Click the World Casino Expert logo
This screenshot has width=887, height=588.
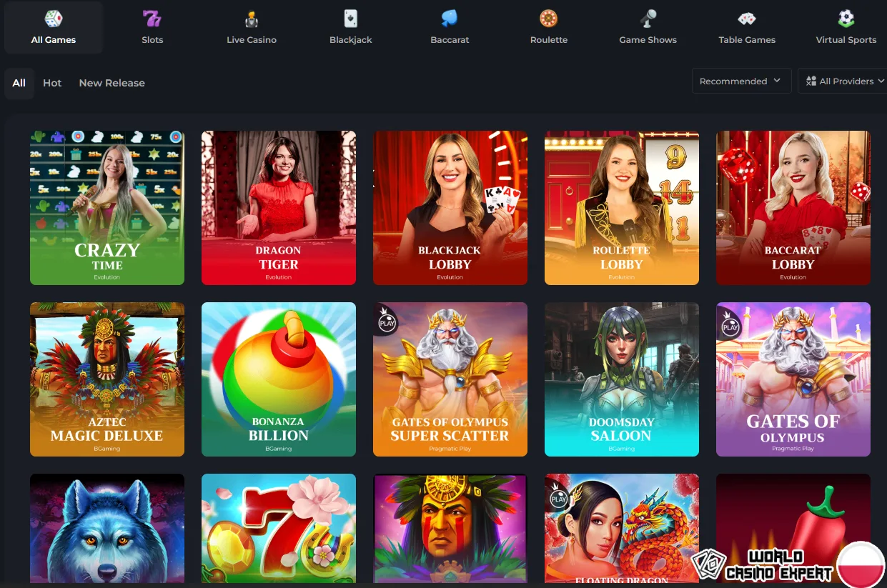pyautogui.click(x=763, y=565)
